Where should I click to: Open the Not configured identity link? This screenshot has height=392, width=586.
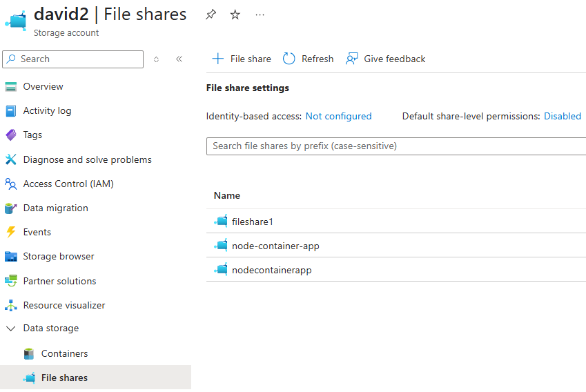point(339,116)
